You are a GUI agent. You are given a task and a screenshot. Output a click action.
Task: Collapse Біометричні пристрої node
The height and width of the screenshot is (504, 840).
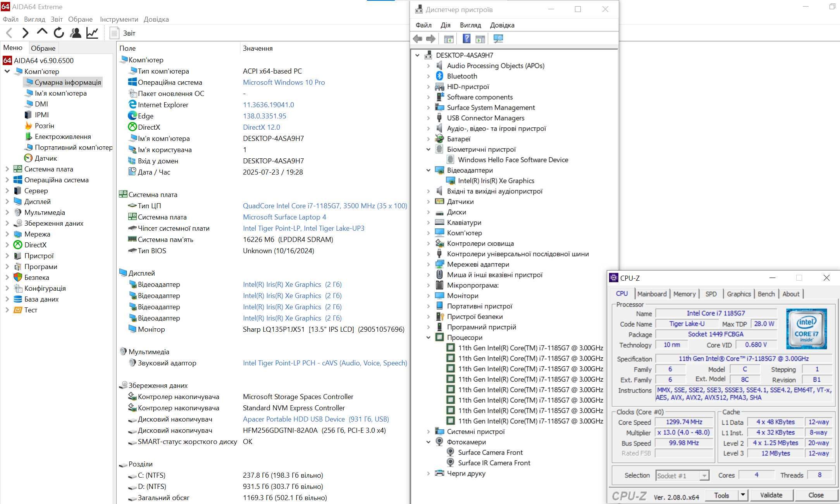click(x=429, y=149)
